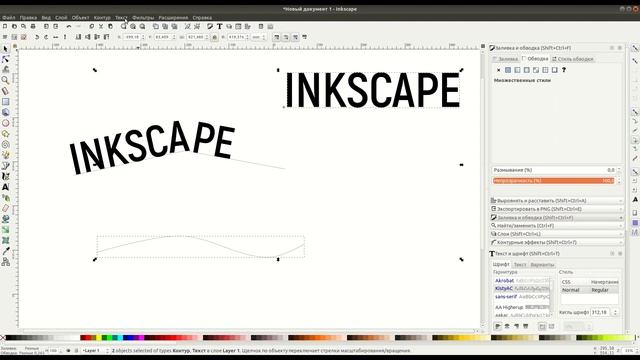Expand the Контурные эффекты dock panel
This screenshot has width=640, height=360.
tap(557, 242)
